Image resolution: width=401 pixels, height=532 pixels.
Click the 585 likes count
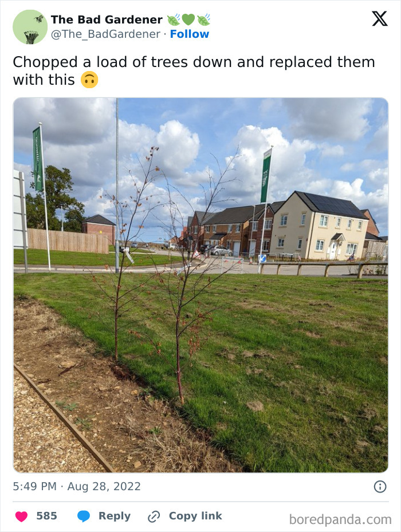coord(46,516)
